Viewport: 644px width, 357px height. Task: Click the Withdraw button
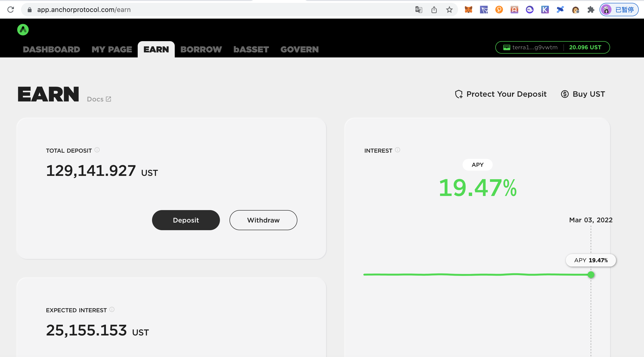pos(263,220)
